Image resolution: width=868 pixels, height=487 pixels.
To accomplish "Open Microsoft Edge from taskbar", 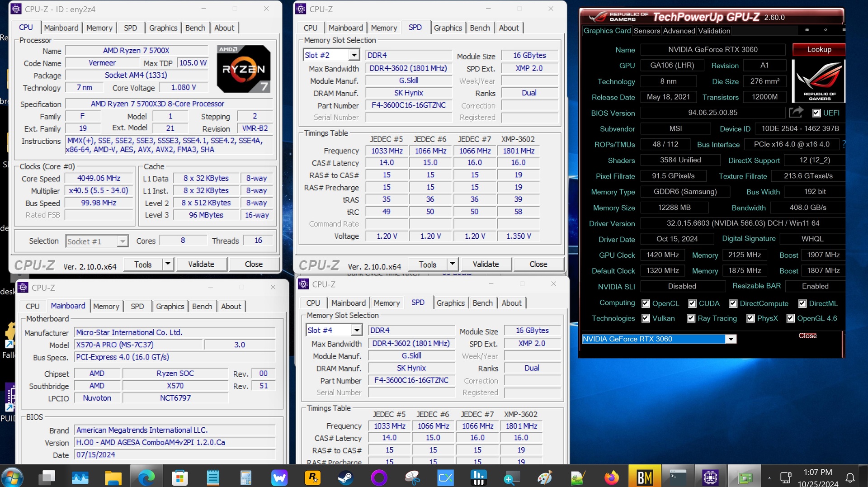I will tap(146, 478).
